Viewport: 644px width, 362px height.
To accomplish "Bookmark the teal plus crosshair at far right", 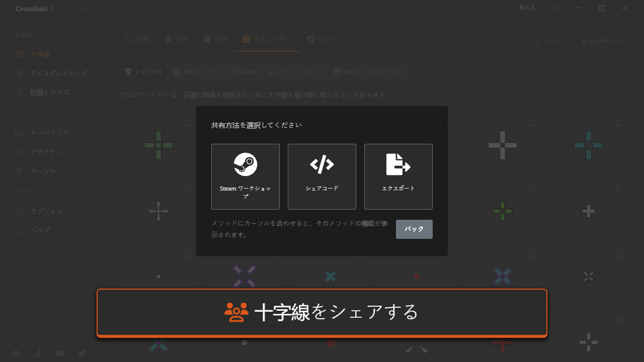I will [618, 124].
